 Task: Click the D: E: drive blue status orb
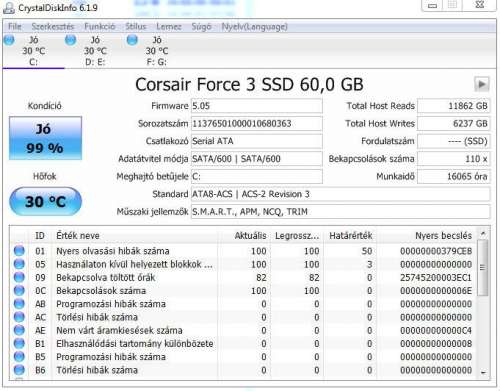point(70,40)
